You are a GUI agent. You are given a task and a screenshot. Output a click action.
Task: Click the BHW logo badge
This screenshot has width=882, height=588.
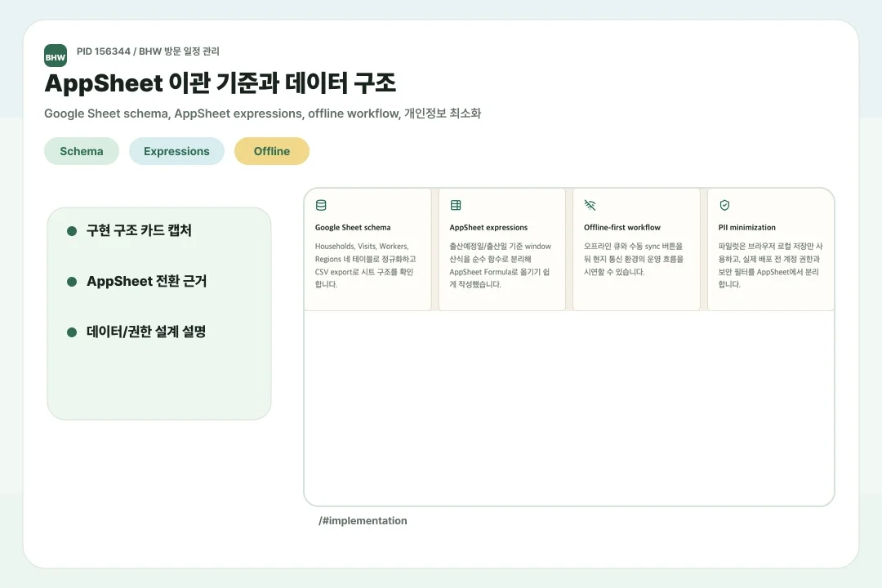(x=56, y=56)
